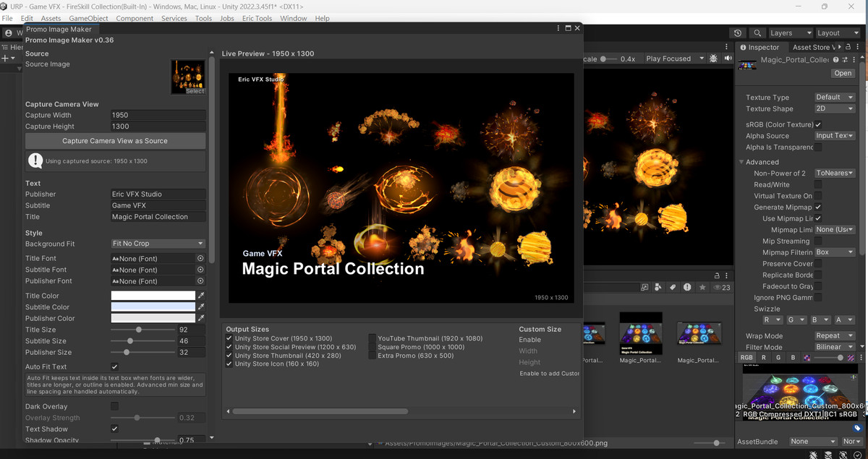Use eyedropper next to Subtitle Color
Screen dimensions: 868x459
pyautogui.click(x=202, y=307)
